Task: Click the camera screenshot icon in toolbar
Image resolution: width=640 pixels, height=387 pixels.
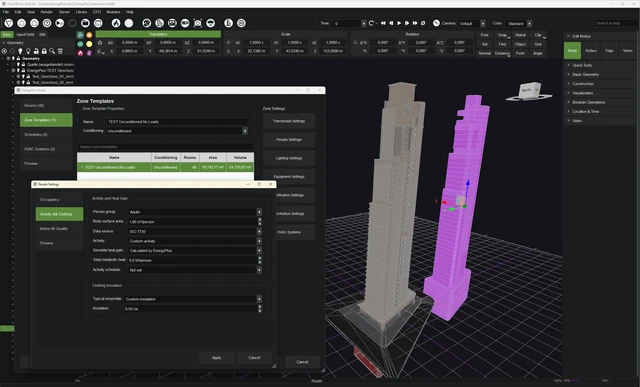Action: tap(198, 23)
